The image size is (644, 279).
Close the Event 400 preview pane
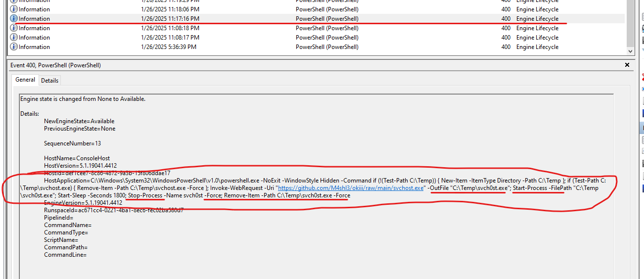628,65
